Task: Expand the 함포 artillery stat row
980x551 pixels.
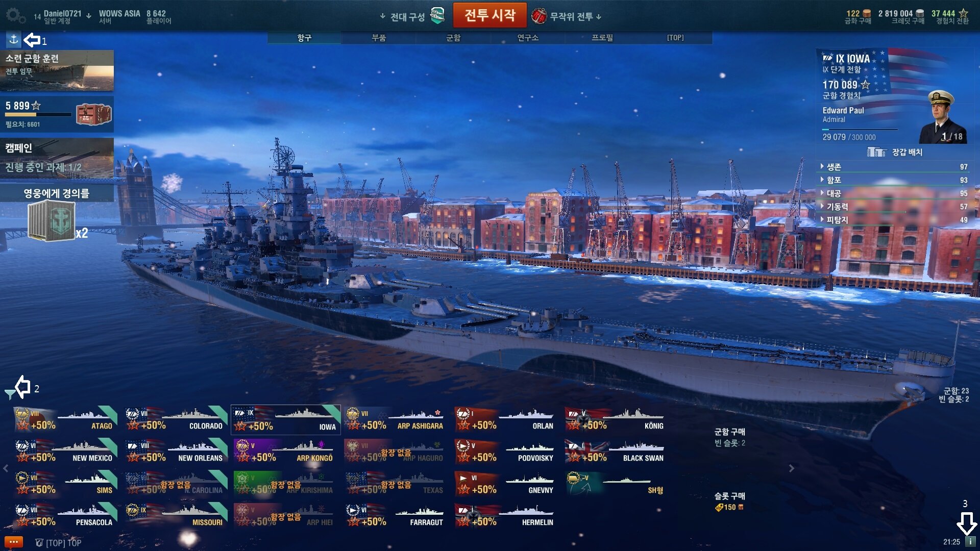Action: pyautogui.click(x=894, y=180)
